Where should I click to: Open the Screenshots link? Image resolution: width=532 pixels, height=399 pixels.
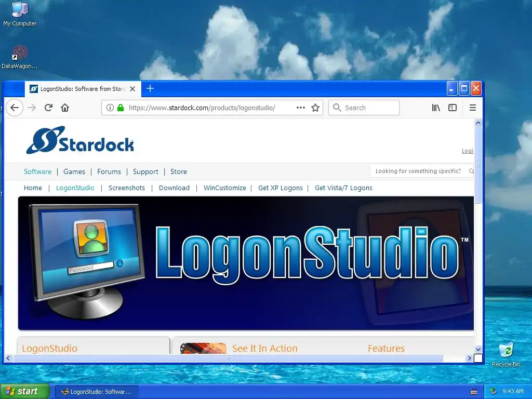pyautogui.click(x=127, y=188)
